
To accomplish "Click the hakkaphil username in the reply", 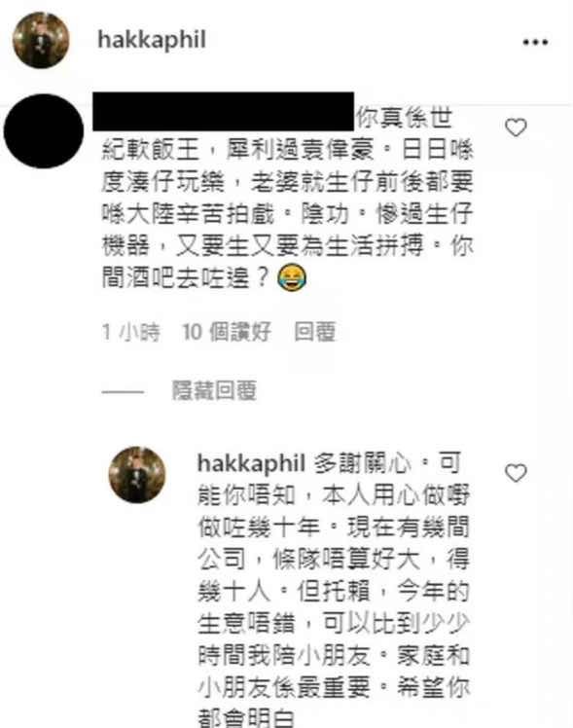I will point(251,463).
